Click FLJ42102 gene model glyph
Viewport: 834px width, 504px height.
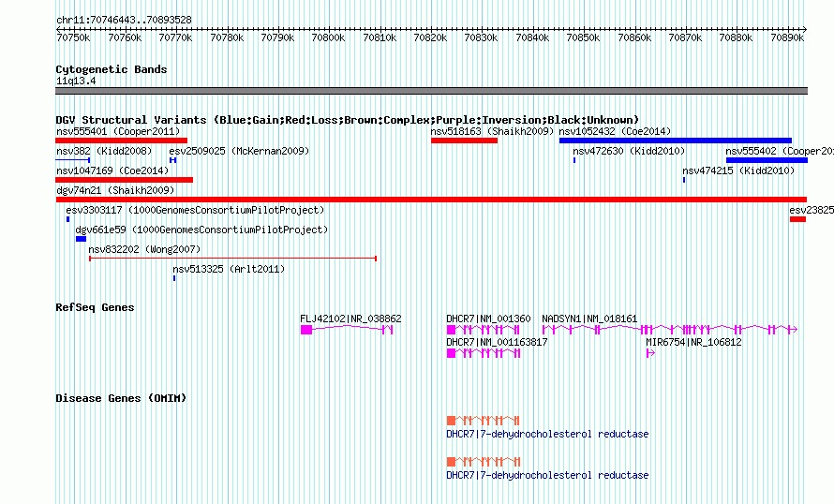[347, 330]
